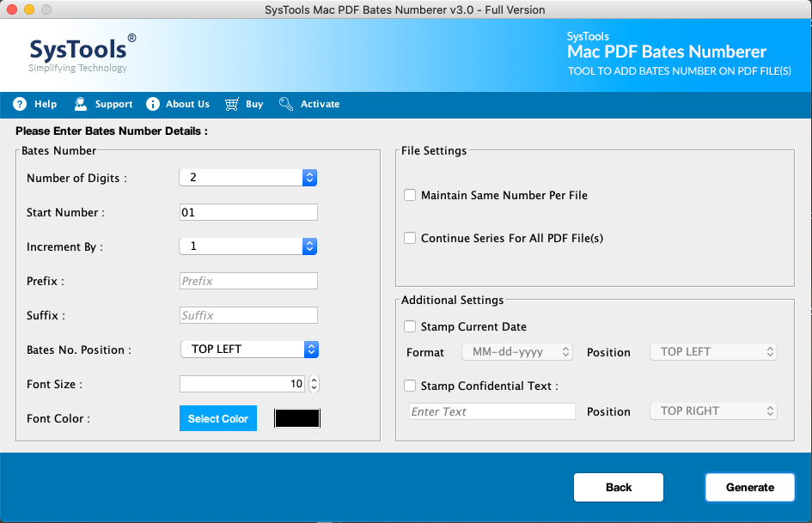This screenshot has height=523, width=812.
Task: Open the Support menu item
Action: (x=103, y=104)
